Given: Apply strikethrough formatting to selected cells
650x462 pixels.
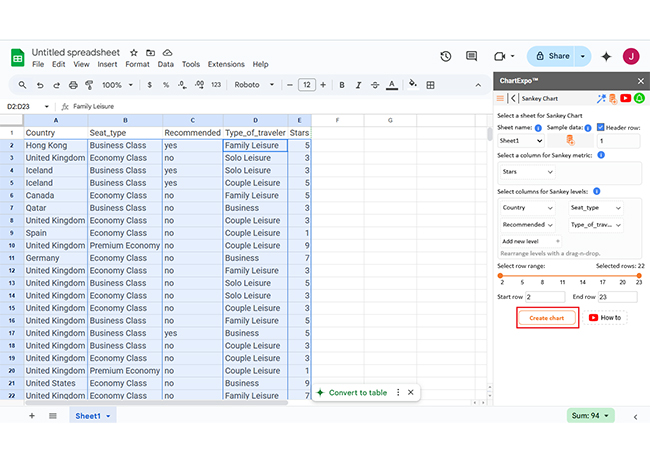Looking at the screenshot, I should click(x=373, y=85).
